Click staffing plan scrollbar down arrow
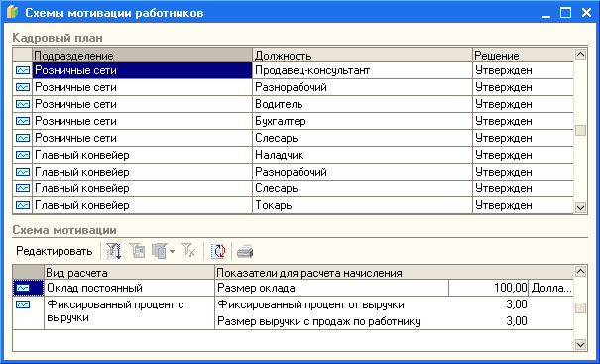 tap(580, 208)
